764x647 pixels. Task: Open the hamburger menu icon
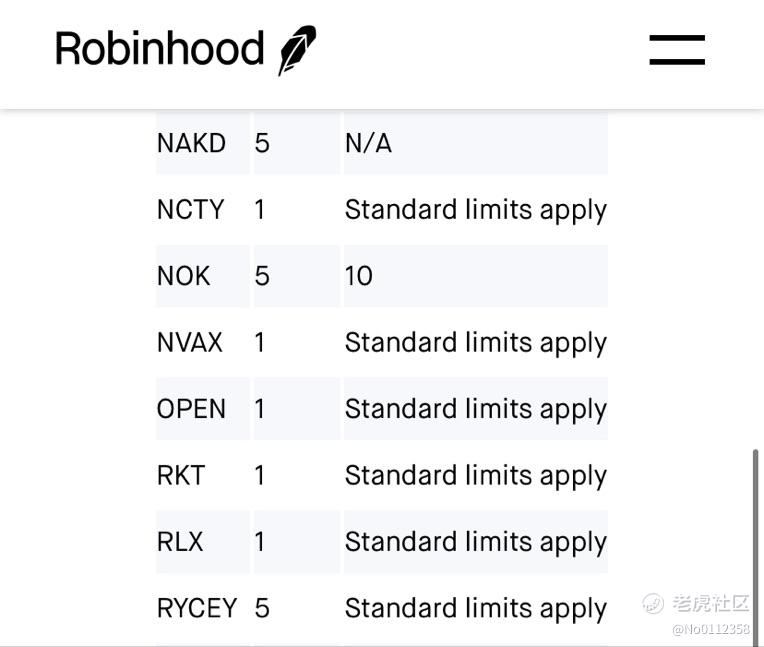(x=677, y=50)
